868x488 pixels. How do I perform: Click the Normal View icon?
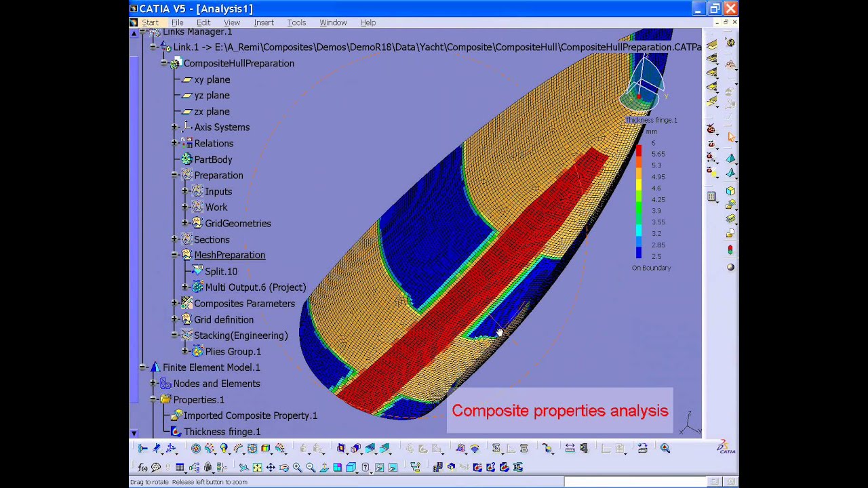coord(324,467)
